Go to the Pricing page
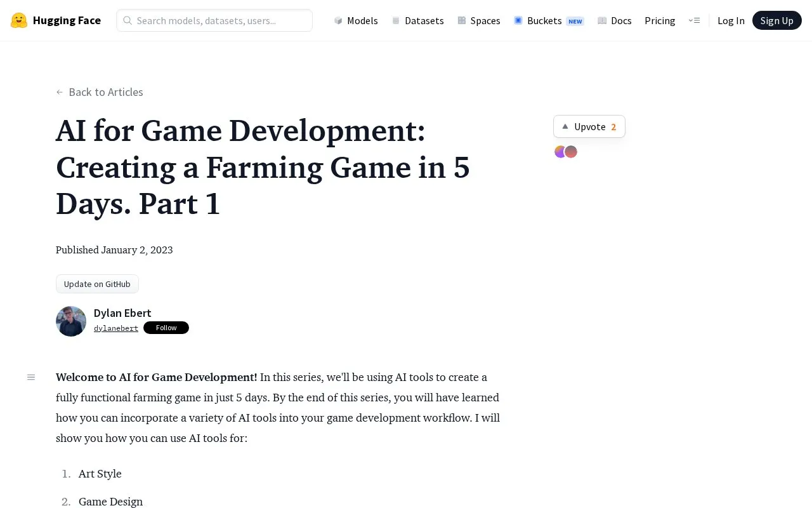Screen dimensions: 812x508 coord(660,20)
